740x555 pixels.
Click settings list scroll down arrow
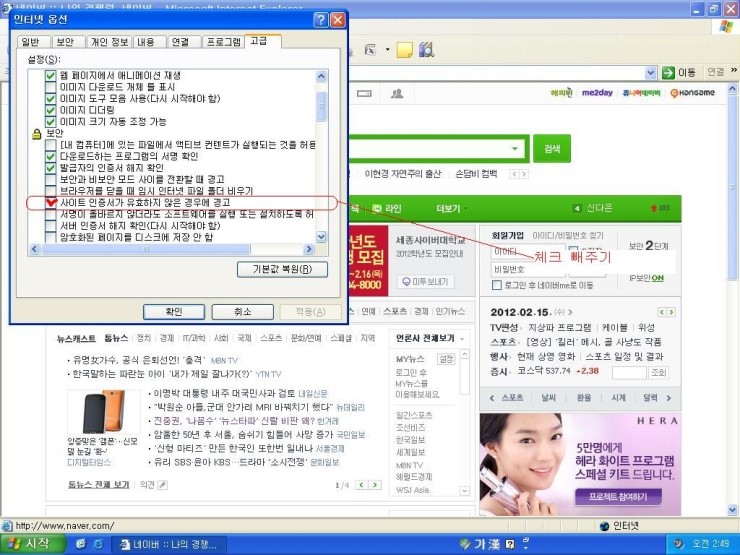[x=321, y=237]
